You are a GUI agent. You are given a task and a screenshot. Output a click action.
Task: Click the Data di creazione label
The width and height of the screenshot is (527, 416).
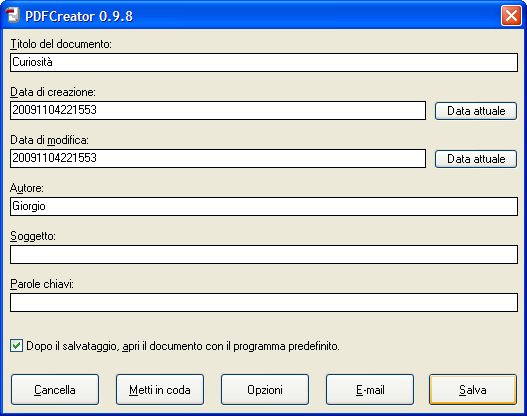53,92
